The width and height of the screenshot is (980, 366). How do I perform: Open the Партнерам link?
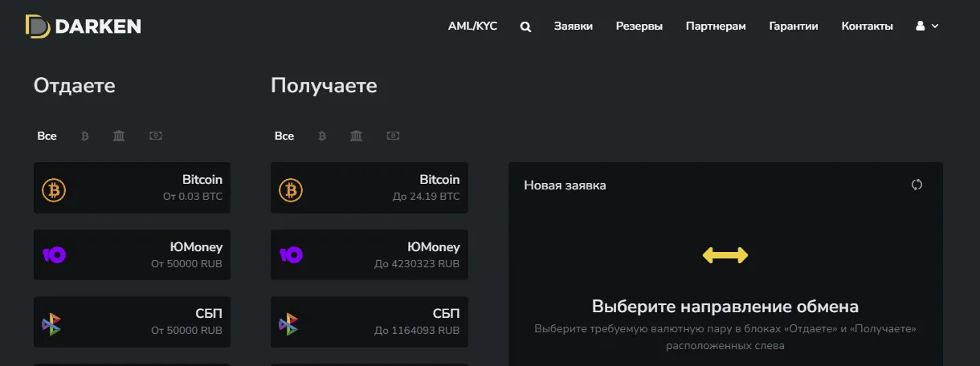point(715,26)
